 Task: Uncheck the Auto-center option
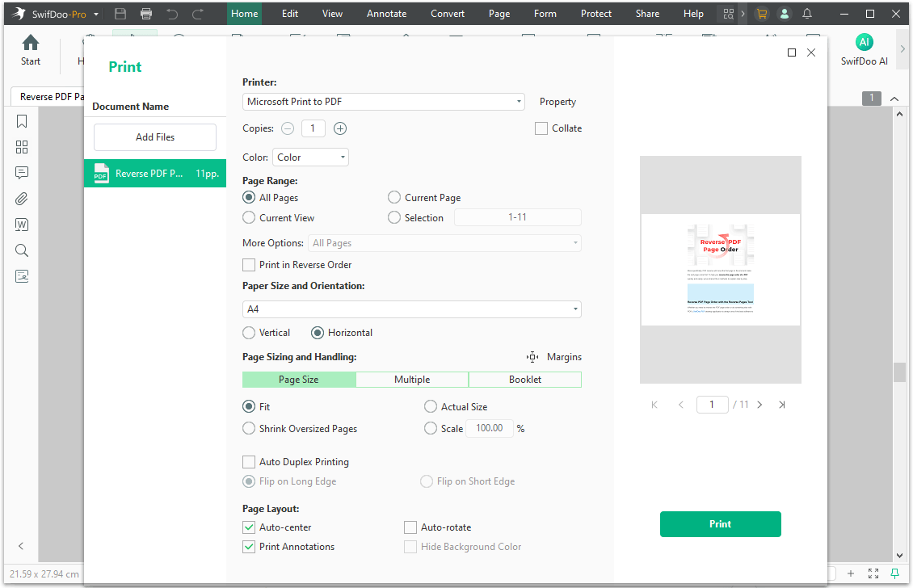249,527
